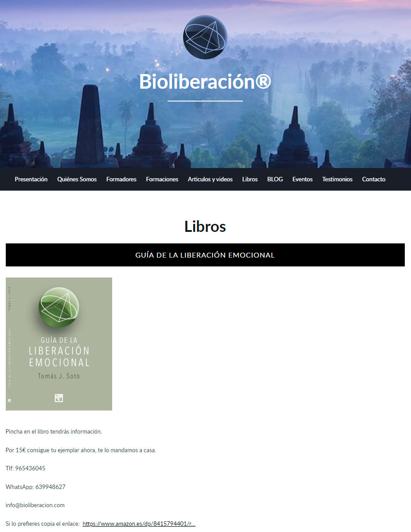Follow the amazon.es book link
This screenshot has width=411, height=532.
pyautogui.click(x=139, y=524)
